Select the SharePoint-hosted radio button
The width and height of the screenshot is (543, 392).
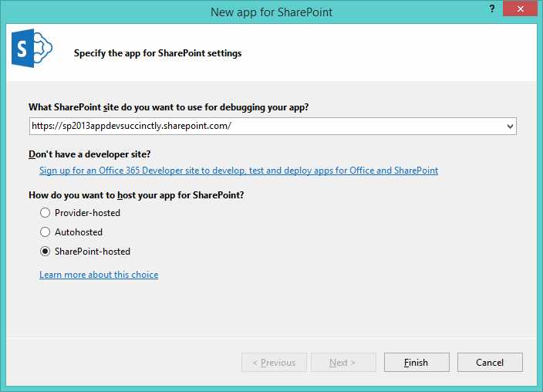[x=45, y=252]
